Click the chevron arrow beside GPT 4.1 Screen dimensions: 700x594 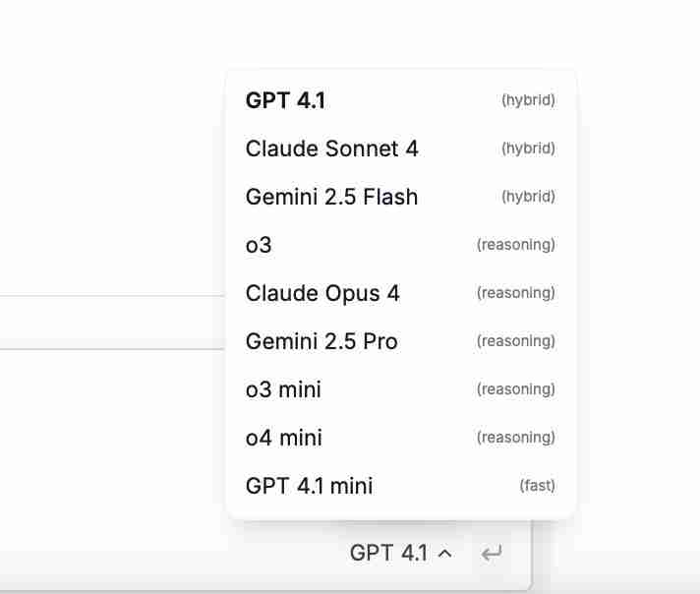[x=444, y=554]
